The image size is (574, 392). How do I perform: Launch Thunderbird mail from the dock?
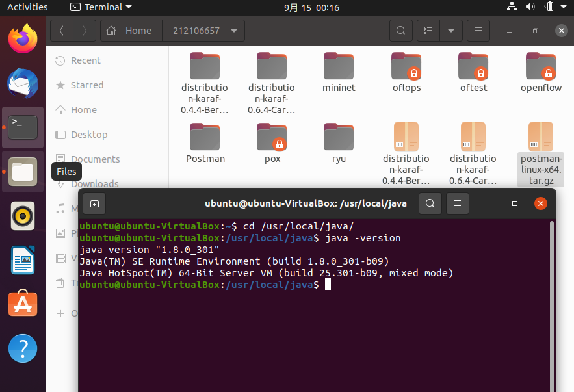(23, 83)
